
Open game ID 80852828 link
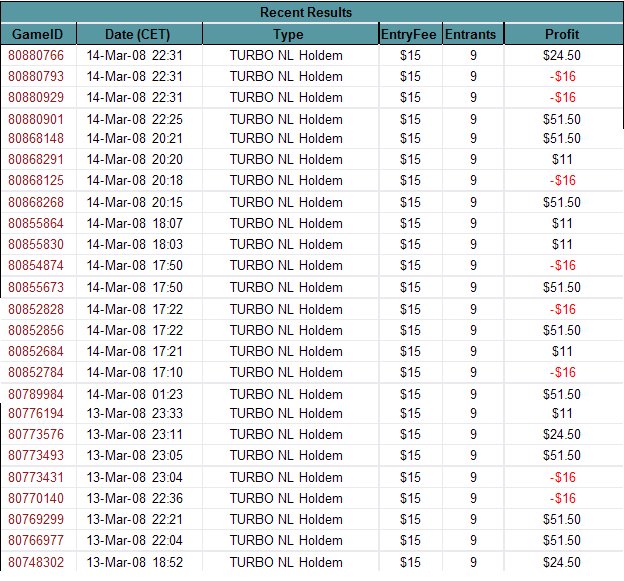36,310
